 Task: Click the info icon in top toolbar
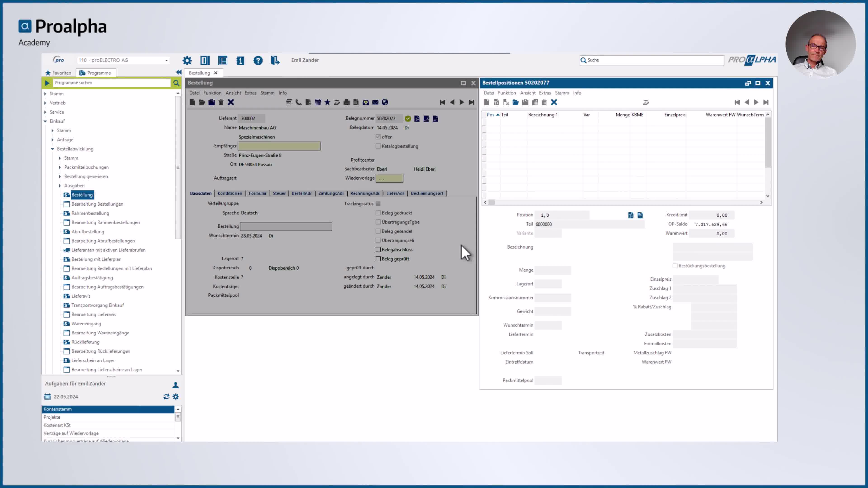(240, 60)
